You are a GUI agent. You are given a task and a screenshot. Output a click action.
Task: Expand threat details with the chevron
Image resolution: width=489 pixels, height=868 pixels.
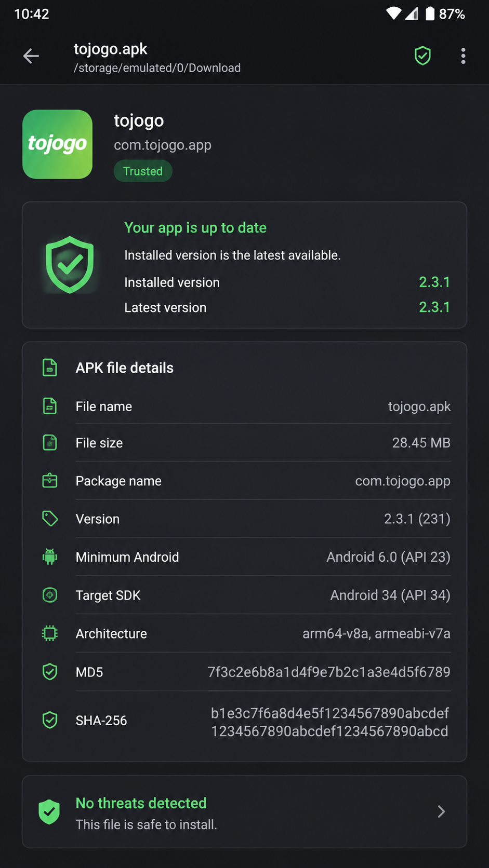(x=441, y=811)
